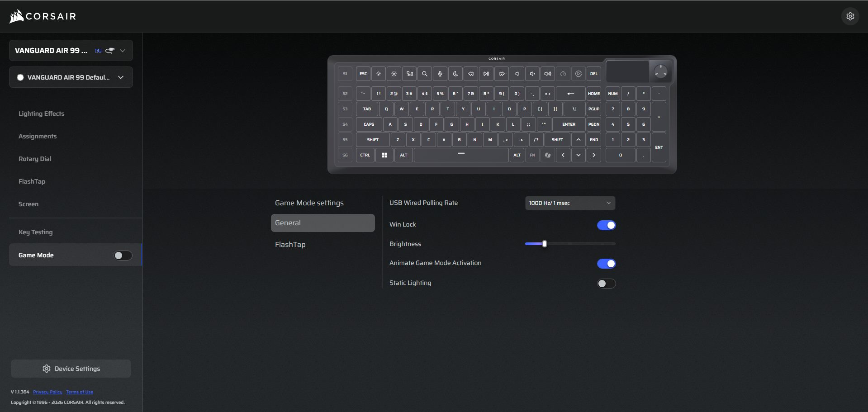The height and width of the screenshot is (412, 868).
Task: Open app settings gear in top-right
Action: click(850, 16)
